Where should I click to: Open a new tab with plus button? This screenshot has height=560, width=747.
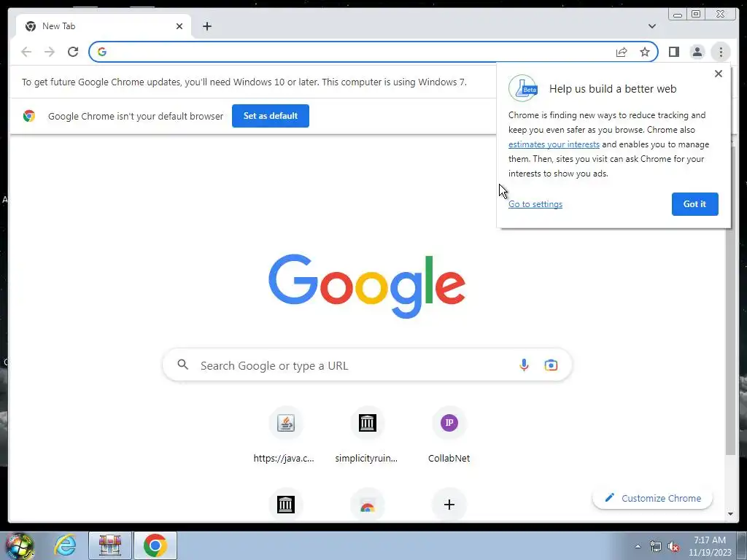[206, 26]
